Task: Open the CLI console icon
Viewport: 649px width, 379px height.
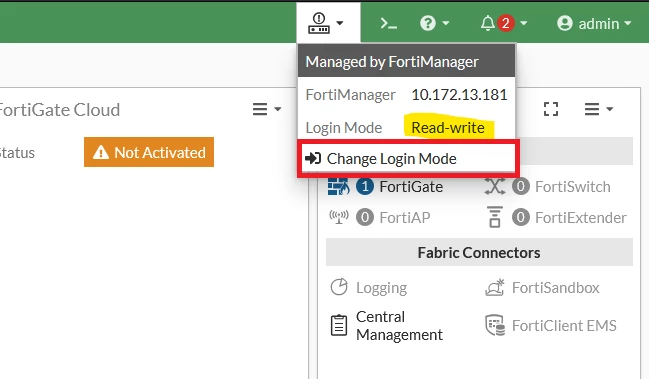Action: [389, 24]
